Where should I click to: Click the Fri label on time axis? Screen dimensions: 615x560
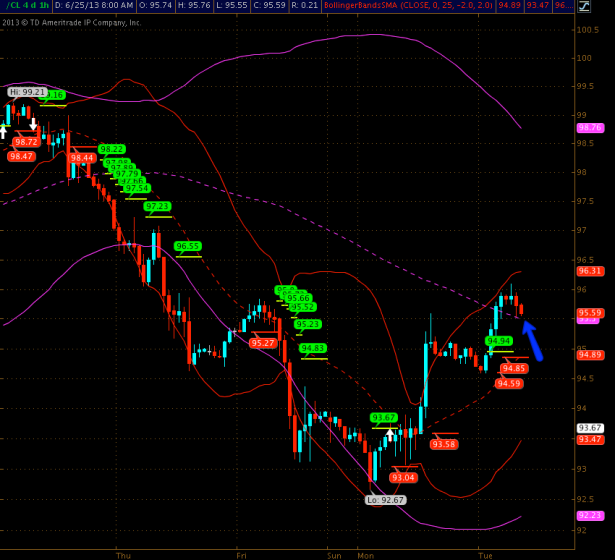pos(241,556)
